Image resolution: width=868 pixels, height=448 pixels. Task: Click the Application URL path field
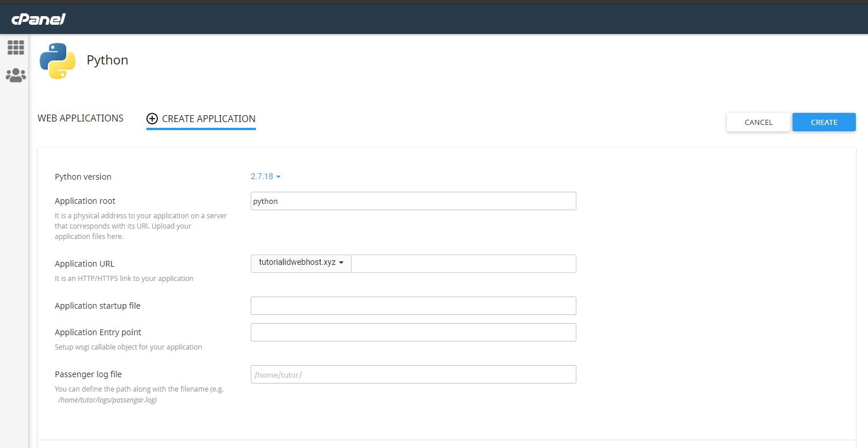(x=463, y=264)
